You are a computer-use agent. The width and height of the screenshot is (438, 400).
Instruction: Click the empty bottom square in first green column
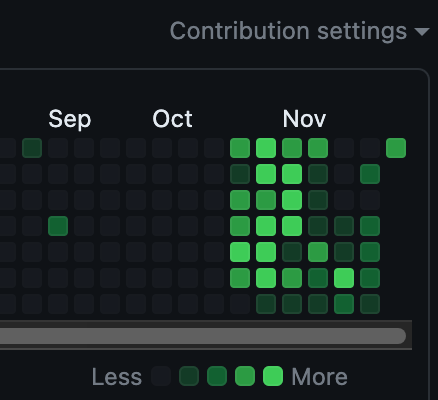pos(240,304)
